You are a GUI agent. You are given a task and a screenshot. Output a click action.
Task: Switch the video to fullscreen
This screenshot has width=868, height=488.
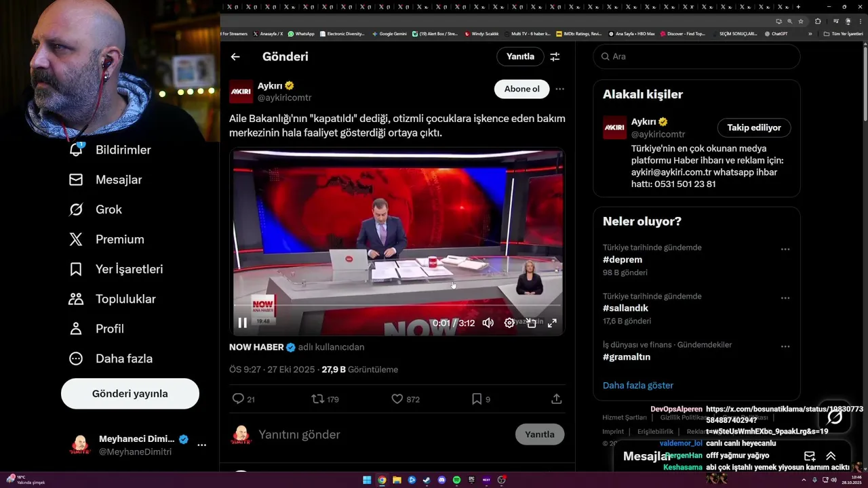click(552, 323)
